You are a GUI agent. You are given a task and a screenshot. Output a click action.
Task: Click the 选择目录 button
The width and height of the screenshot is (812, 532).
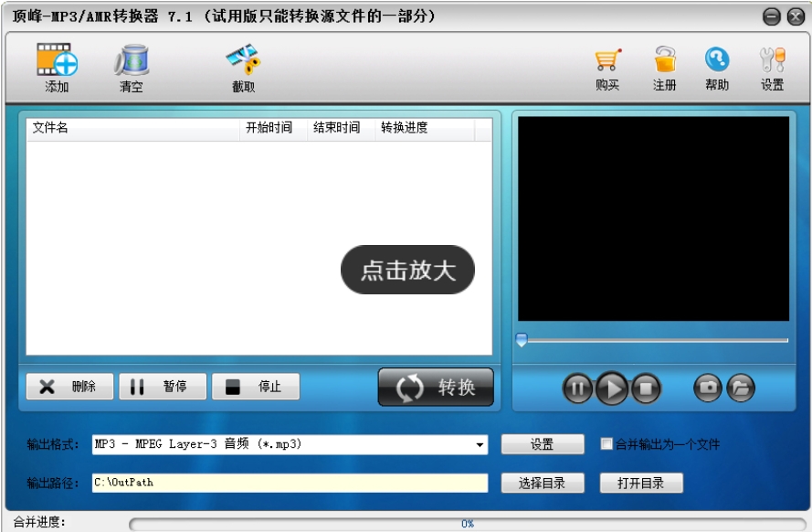tap(543, 484)
